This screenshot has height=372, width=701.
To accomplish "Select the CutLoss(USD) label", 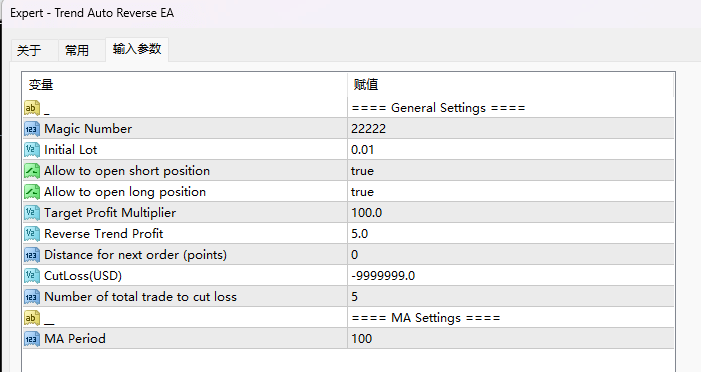I will pos(83,276).
